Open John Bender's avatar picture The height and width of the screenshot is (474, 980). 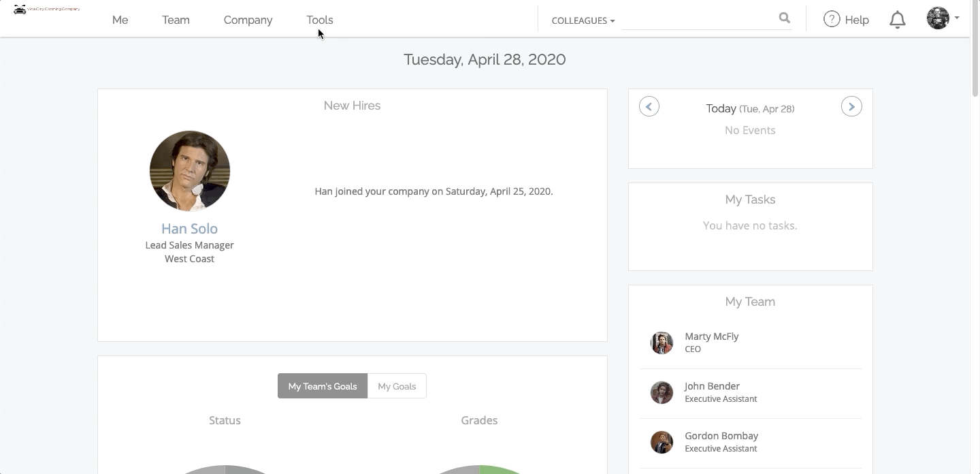coord(661,392)
